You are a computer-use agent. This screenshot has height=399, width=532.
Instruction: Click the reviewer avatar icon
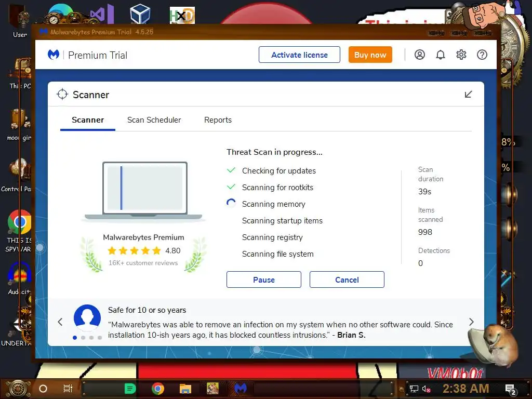87,318
